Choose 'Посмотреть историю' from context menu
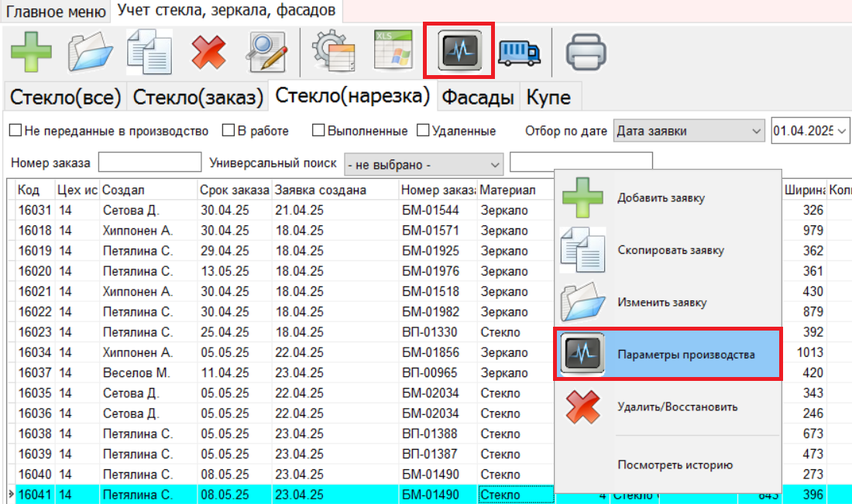The width and height of the screenshot is (852, 504). pos(674,465)
